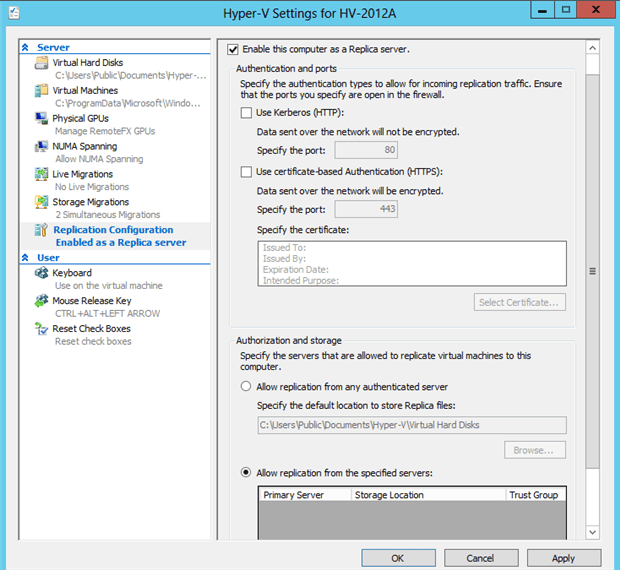This screenshot has width=620, height=570.
Task: Open NUMA Spanning settings
Action: pos(85,146)
